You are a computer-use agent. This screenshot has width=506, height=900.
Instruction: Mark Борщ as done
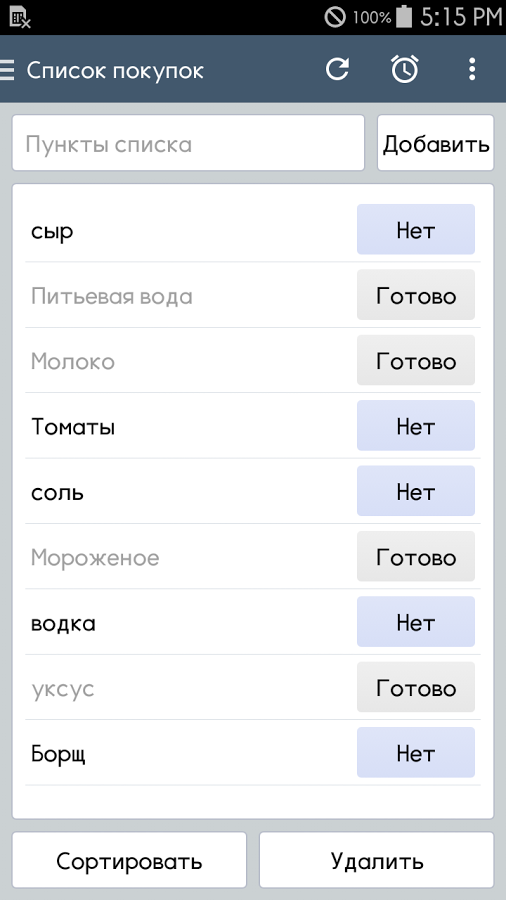point(416,753)
